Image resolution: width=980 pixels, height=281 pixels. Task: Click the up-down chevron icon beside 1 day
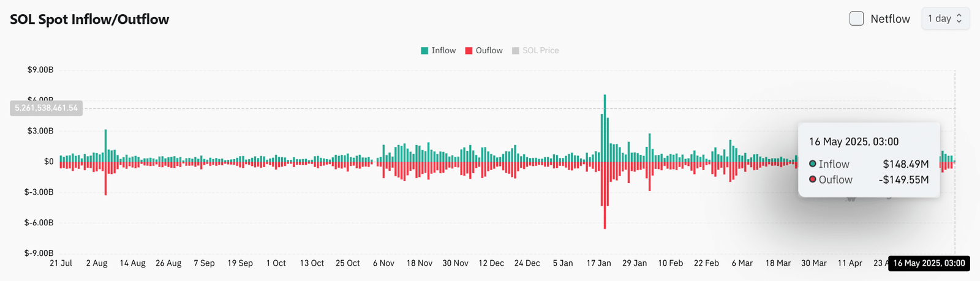[x=959, y=18]
